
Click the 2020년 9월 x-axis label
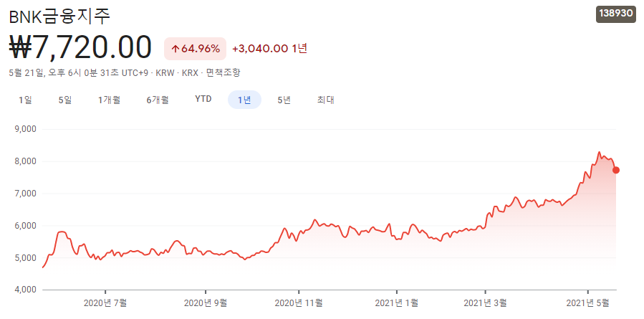(206, 303)
